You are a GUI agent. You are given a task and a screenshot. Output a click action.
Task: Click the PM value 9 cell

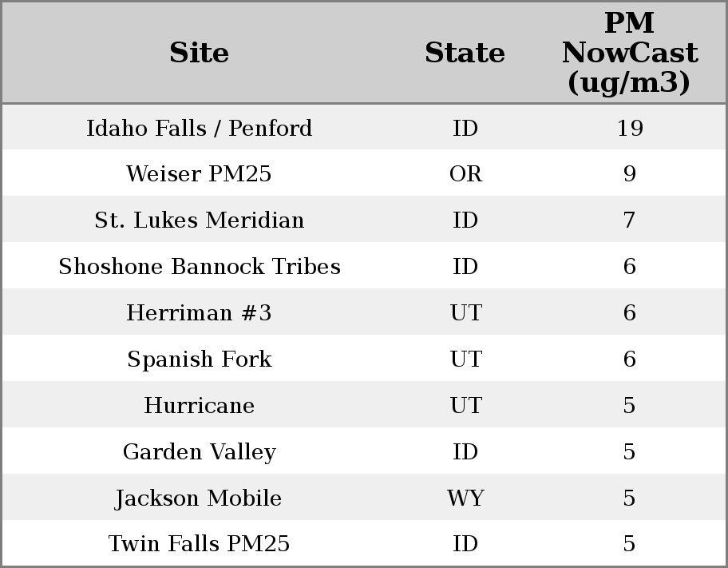[629, 174]
